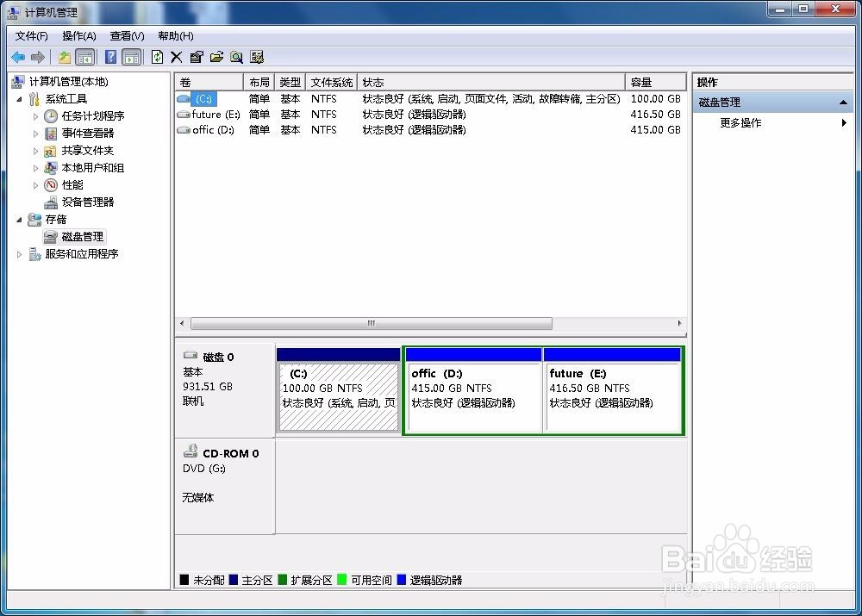The height and width of the screenshot is (616, 862).
Task: Open the Help toolbar icon
Action: click(110, 57)
